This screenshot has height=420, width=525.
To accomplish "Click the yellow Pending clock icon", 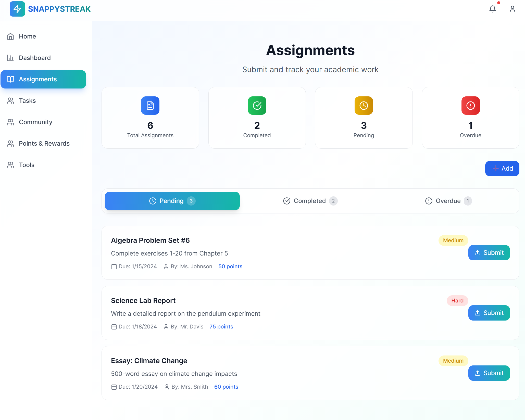I will click(364, 106).
